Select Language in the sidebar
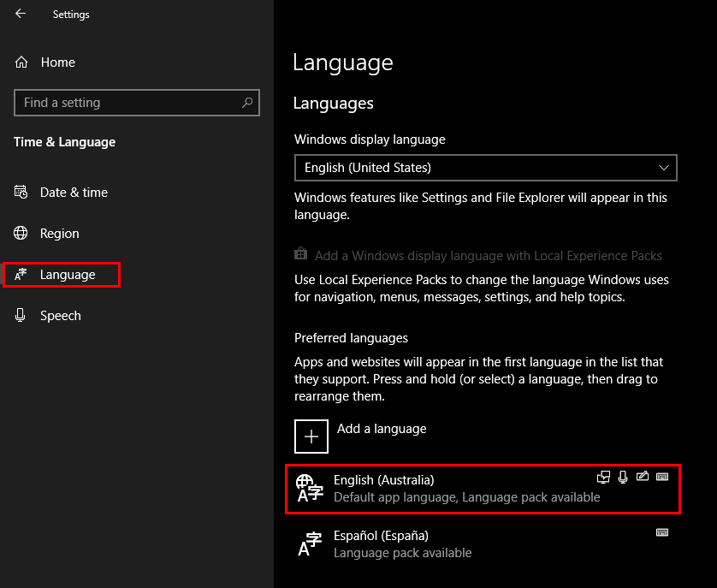Screen dimensions: 717x588 click(62, 275)
